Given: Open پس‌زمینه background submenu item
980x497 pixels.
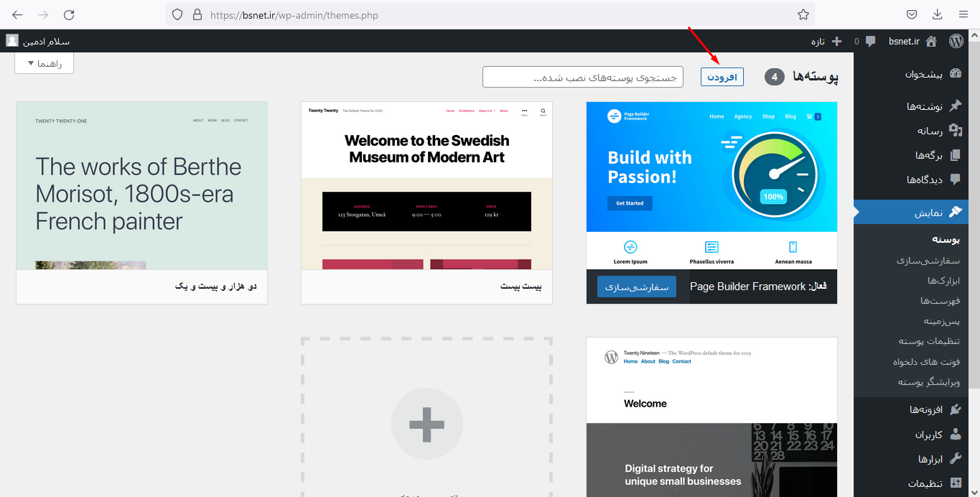Looking at the screenshot, I should pyautogui.click(x=942, y=321).
